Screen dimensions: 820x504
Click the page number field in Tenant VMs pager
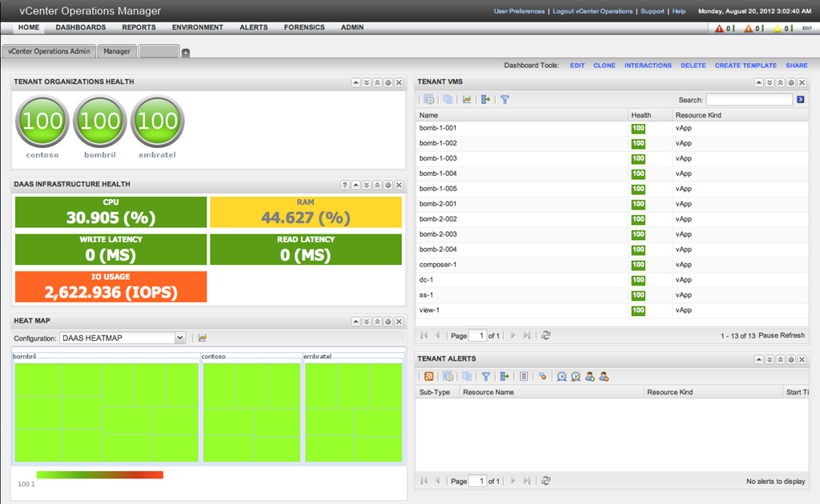click(478, 335)
